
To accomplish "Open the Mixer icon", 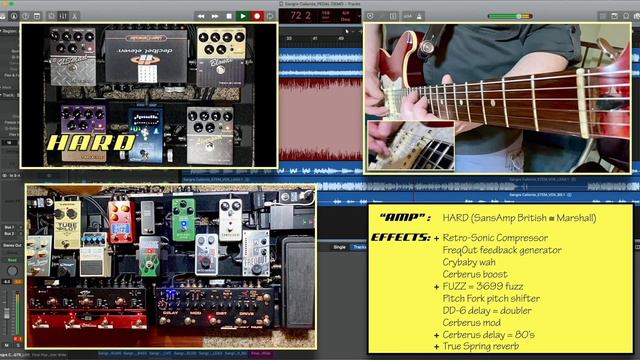I will click(63, 16).
